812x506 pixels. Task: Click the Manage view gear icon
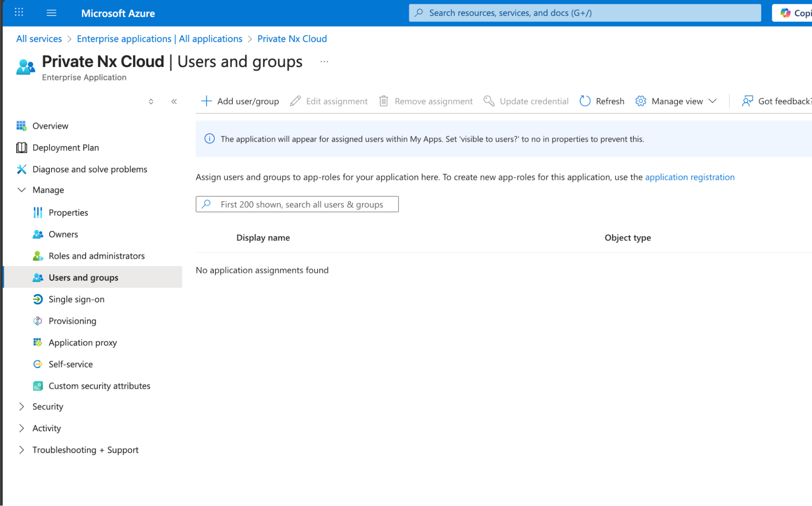pos(641,101)
